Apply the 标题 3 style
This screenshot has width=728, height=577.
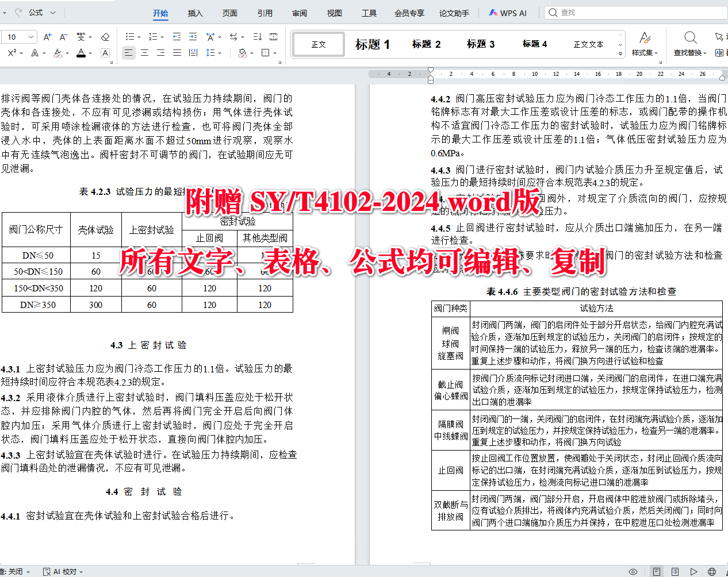(481, 44)
